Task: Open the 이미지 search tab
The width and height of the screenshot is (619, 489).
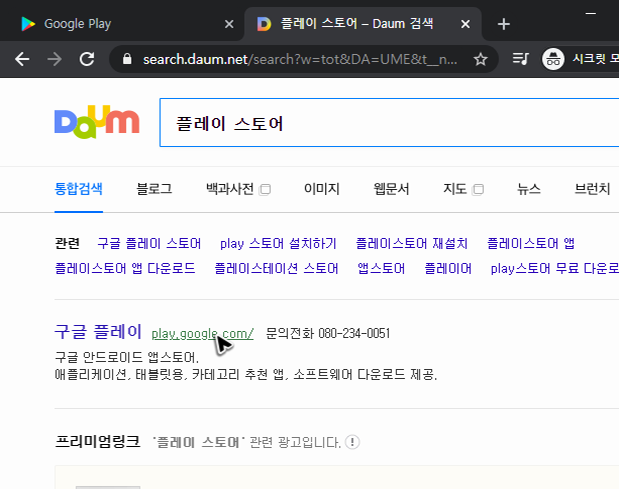Action: click(x=322, y=189)
